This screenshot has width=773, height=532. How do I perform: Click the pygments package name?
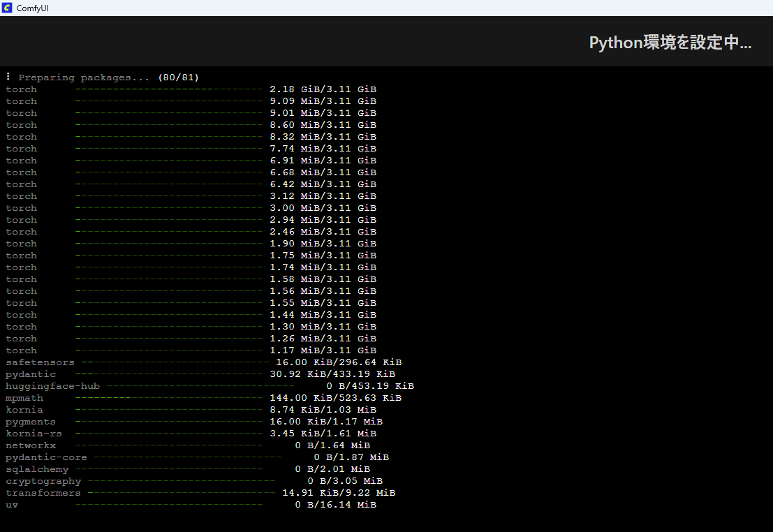31,422
